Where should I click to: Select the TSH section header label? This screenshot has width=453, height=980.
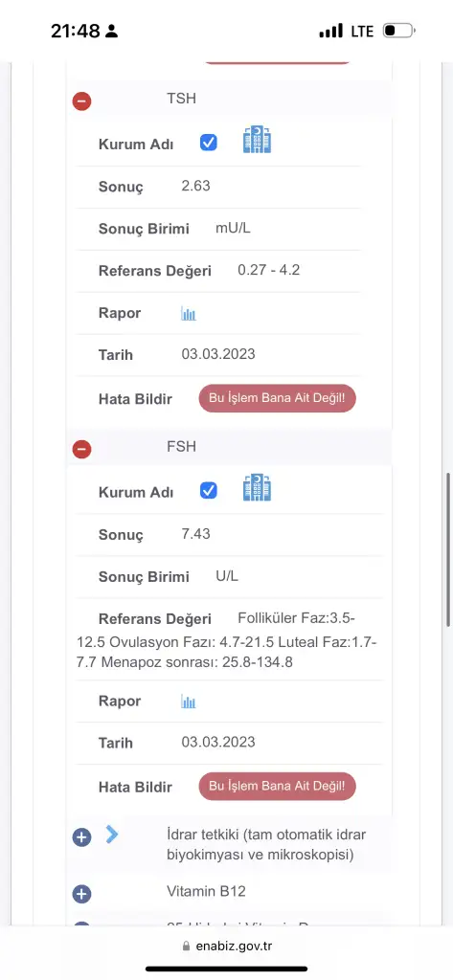click(x=181, y=99)
